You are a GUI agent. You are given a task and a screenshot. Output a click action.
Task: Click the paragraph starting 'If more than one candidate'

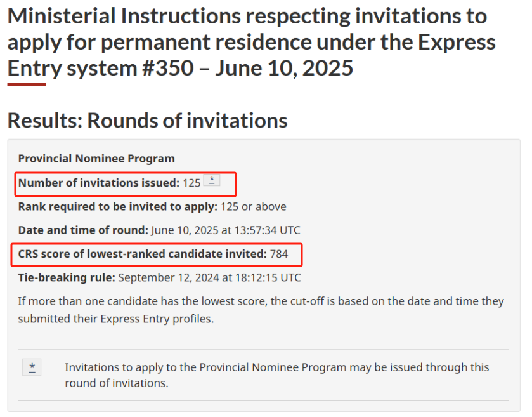pyautogui.click(x=261, y=310)
